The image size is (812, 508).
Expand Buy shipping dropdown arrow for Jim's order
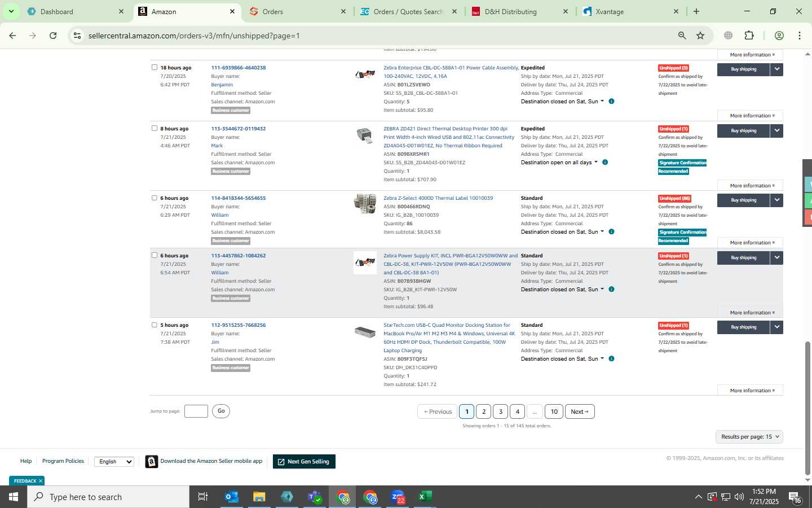(x=777, y=327)
